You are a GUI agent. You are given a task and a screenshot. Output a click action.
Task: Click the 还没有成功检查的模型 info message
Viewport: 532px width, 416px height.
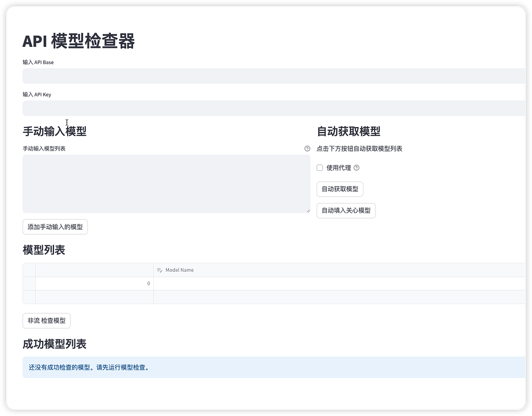click(x=274, y=367)
